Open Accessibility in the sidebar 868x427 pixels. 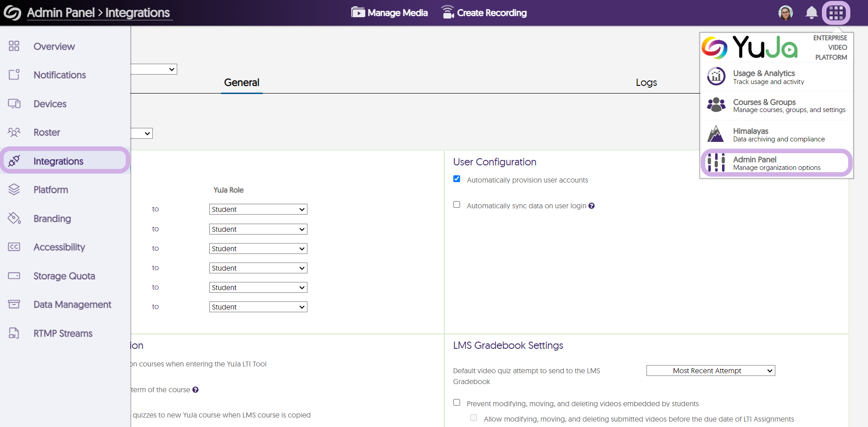(x=59, y=247)
